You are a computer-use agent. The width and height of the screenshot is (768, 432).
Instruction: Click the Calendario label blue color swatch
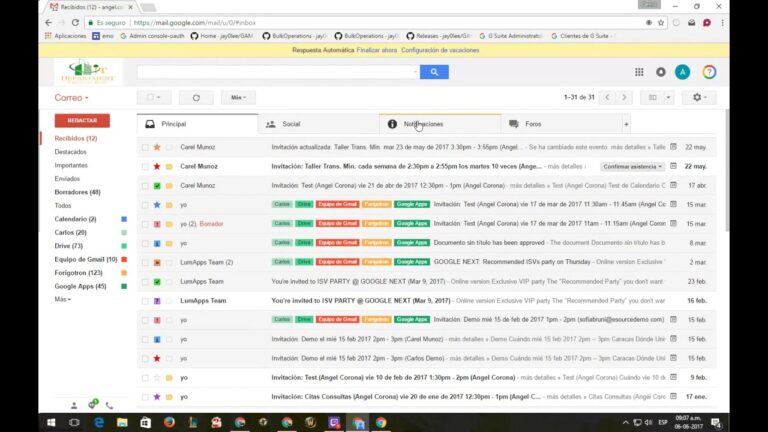coord(124,219)
